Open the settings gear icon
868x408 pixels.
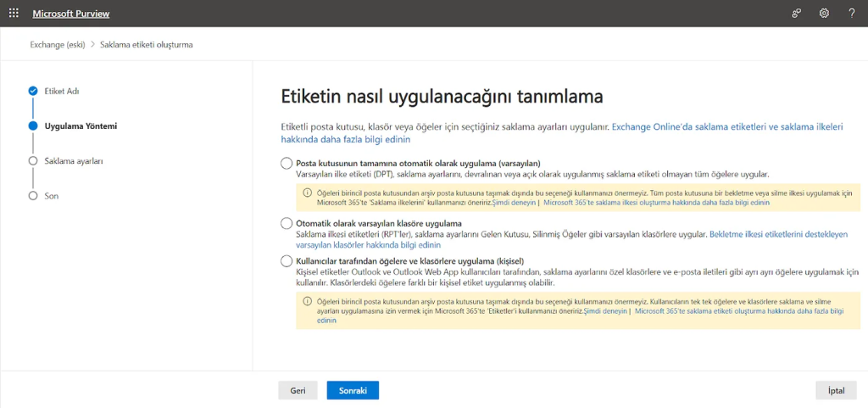coord(824,14)
